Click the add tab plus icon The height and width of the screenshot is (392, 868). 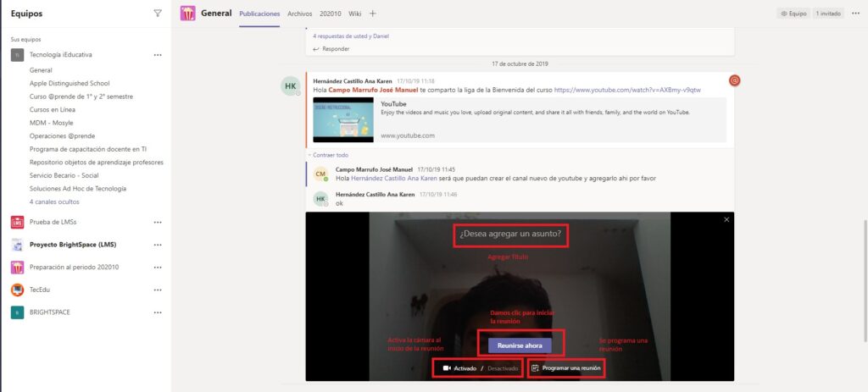[x=373, y=14]
